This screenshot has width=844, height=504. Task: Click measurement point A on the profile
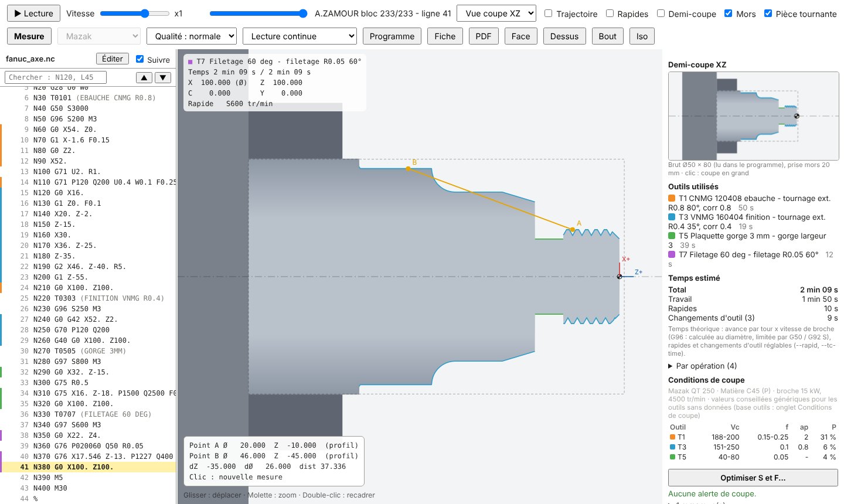pos(573,229)
